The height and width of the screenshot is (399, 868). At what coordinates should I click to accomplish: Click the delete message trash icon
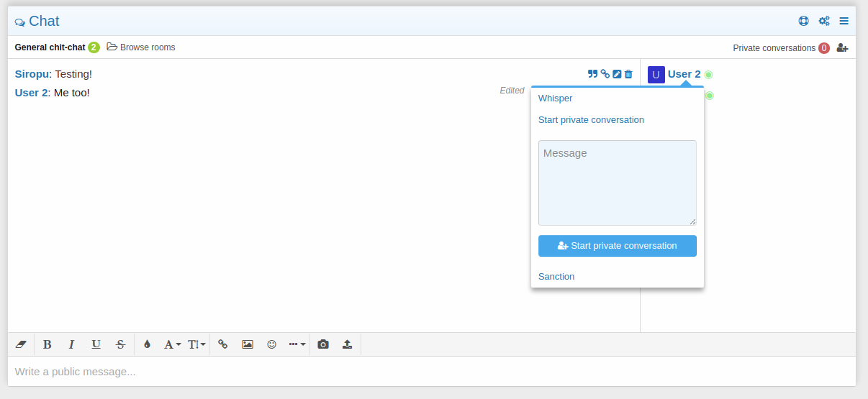(628, 74)
